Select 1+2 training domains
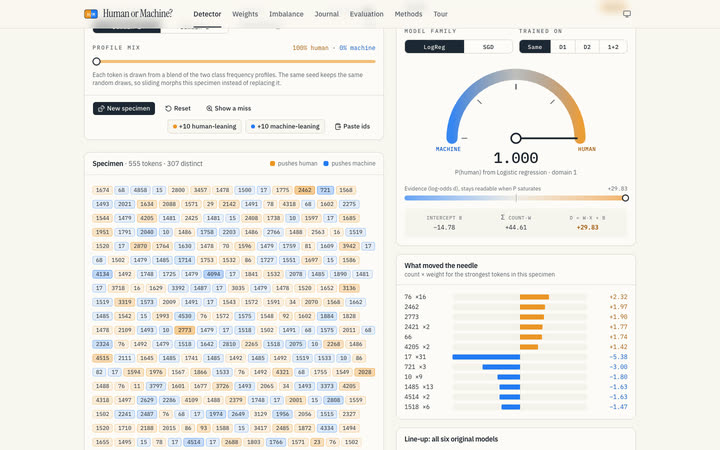720x450 pixels. tap(613, 47)
